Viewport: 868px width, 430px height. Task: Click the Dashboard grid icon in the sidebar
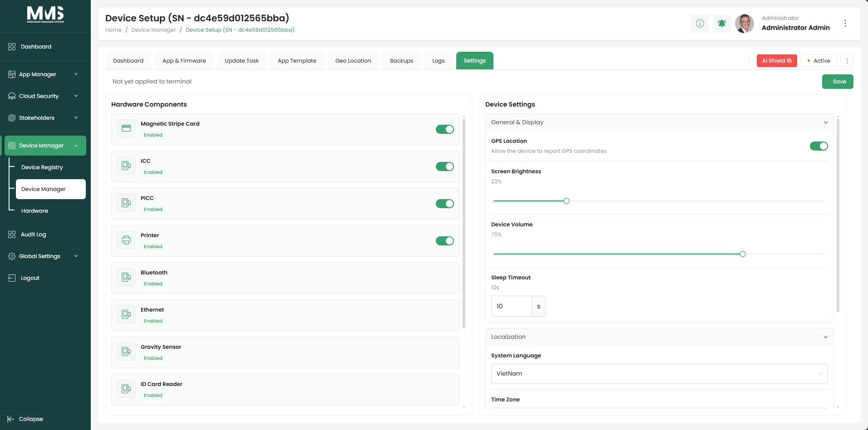(x=12, y=47)
